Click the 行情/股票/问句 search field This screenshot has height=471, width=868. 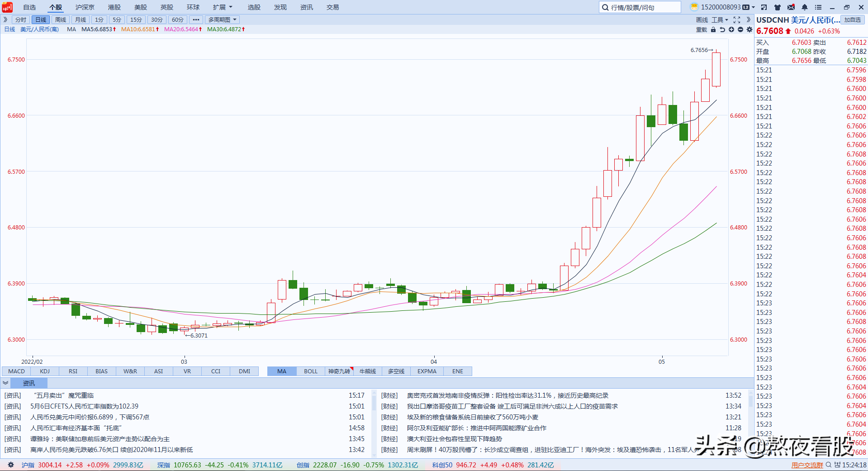point(640,7)
